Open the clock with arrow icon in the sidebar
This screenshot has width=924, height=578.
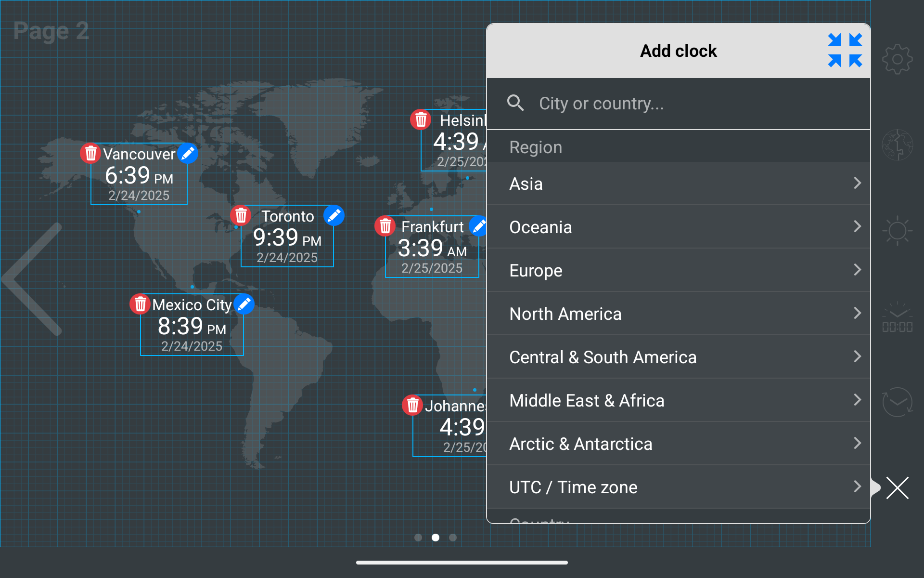(897, 402)
